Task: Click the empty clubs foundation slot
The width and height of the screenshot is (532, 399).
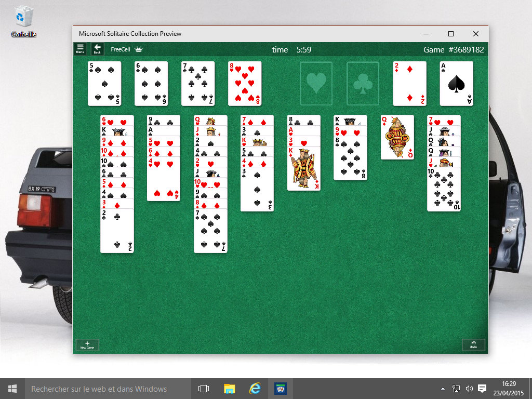Action: [363, 84]
